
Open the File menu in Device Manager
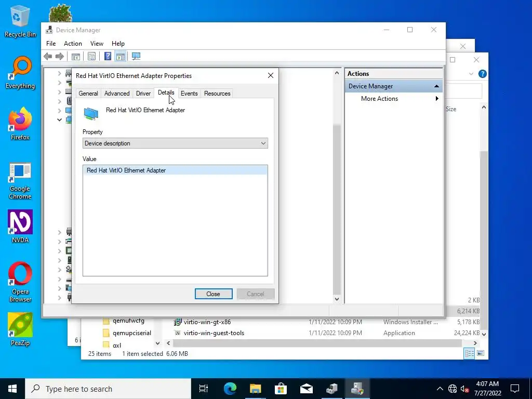[51, 44]
